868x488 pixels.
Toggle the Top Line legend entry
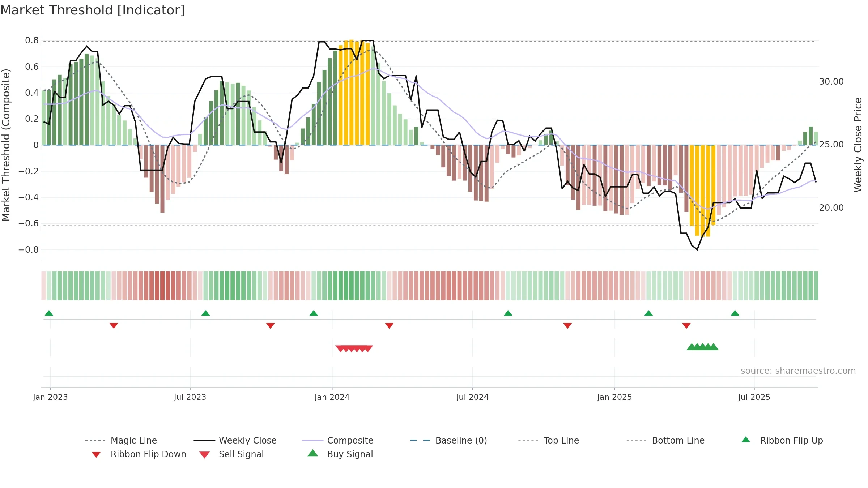(548, 440)
